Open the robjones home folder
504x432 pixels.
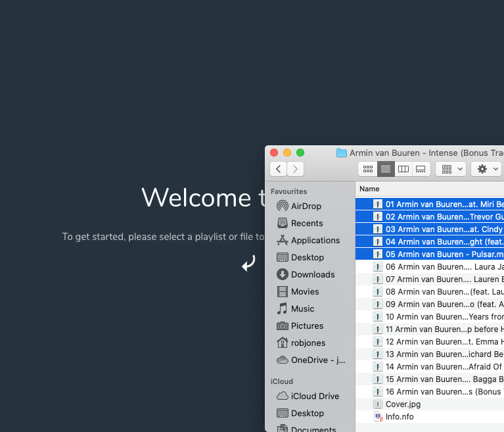coord(283,343)
